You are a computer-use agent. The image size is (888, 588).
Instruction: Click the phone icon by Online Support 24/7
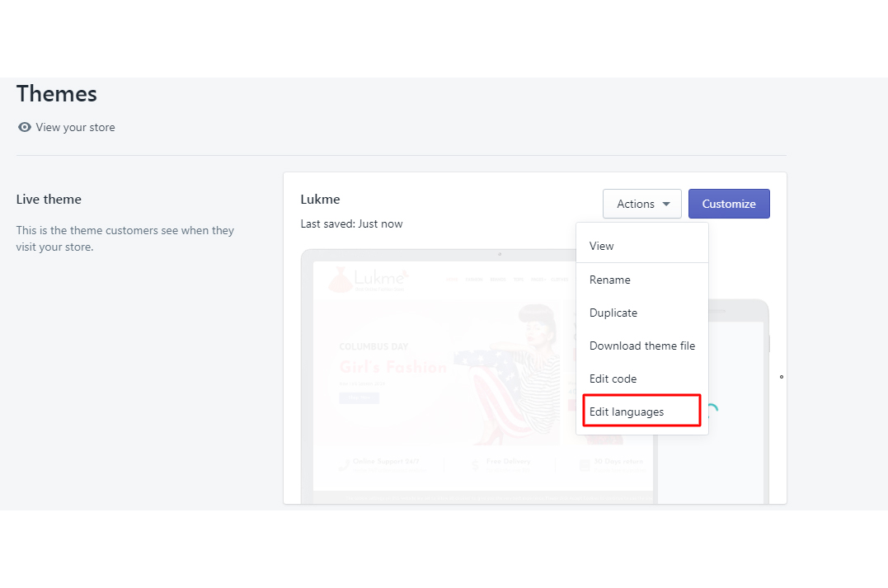(342, 464)
